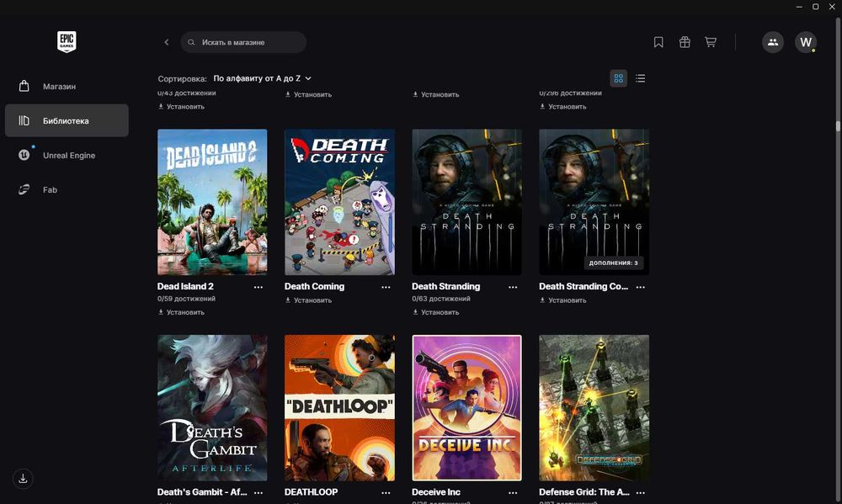Open the Defense Grid cover thumbnail
Screen dimensions: 842x504
(x=594, y=408)
